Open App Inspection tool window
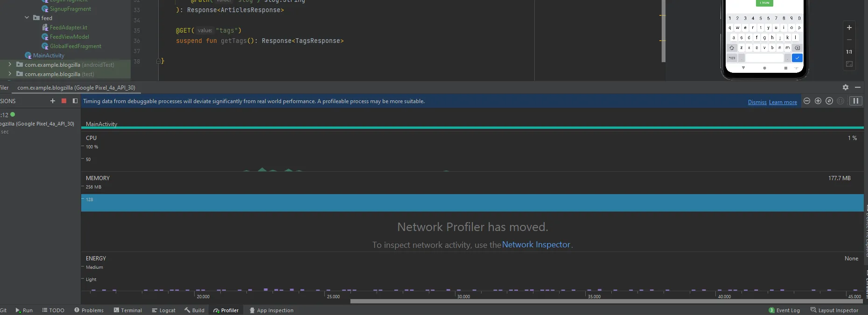Image resolution: width=868 pixels, height=315 pixels. point(271,310)
